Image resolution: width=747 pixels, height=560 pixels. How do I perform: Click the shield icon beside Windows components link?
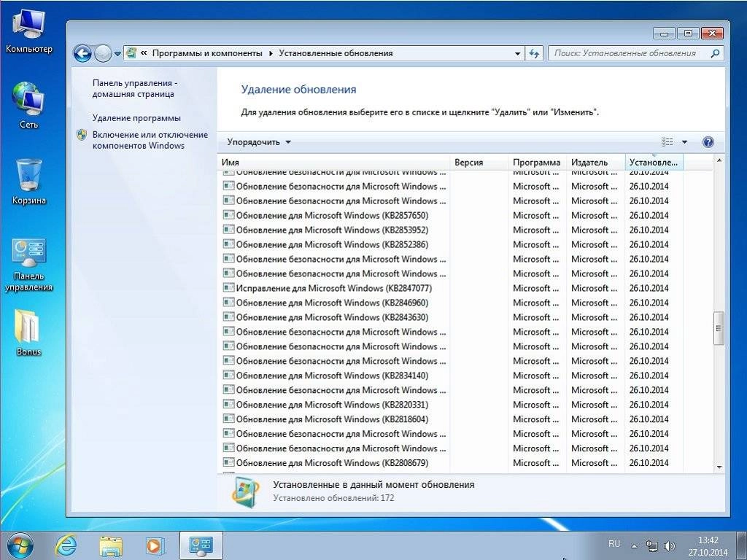point(82,135)
